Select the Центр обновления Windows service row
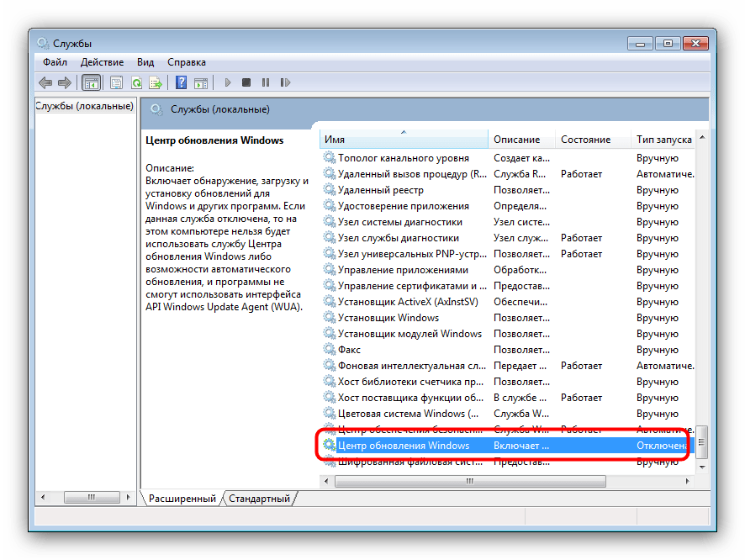The width and height of the screenshot is (745, 560). (404, 445)
